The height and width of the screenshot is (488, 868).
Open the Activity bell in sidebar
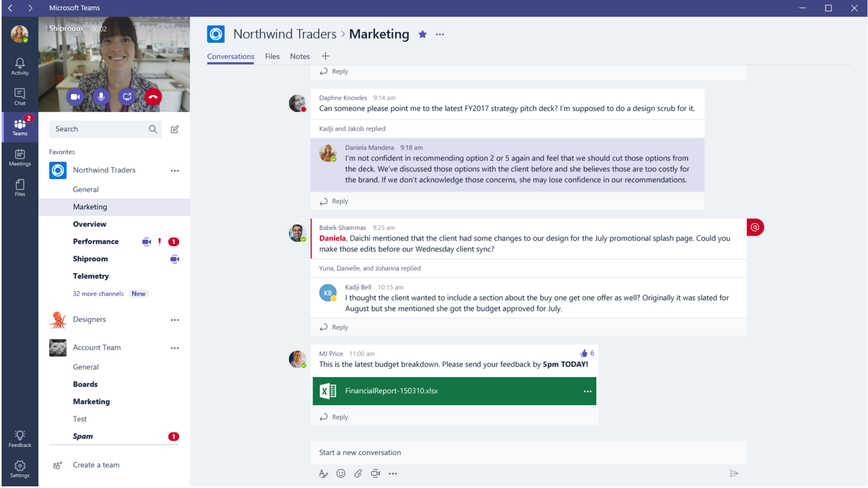[19, 66]
